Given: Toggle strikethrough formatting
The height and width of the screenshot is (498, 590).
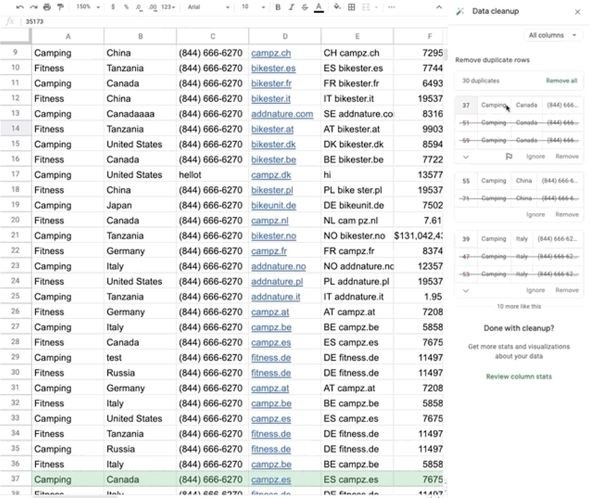Looking at the screenshot, I should point(305,7).
